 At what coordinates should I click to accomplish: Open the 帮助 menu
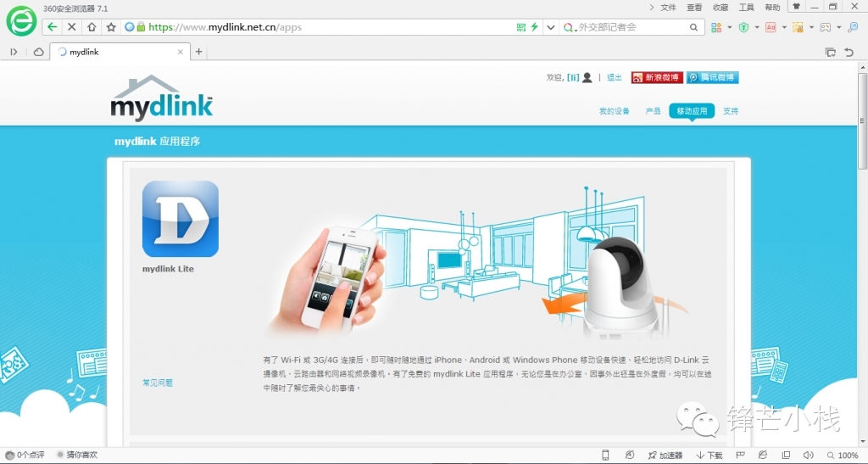(x=772, y=7)
